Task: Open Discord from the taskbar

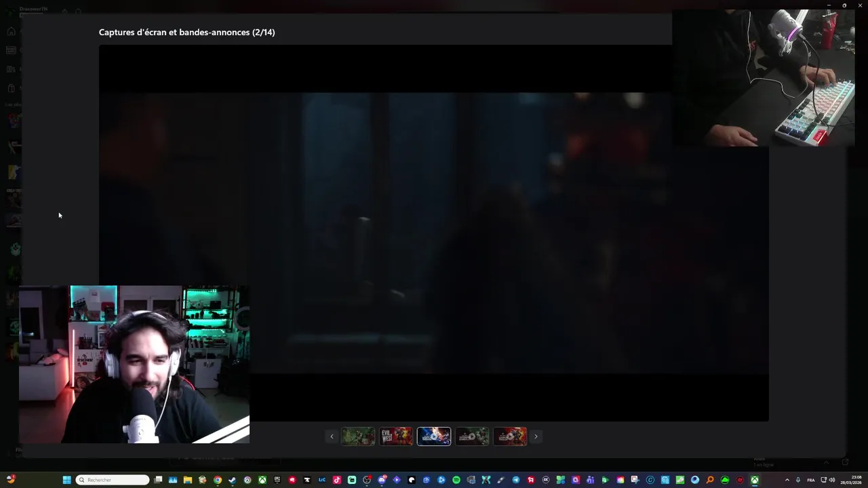Action: (382, 480)
